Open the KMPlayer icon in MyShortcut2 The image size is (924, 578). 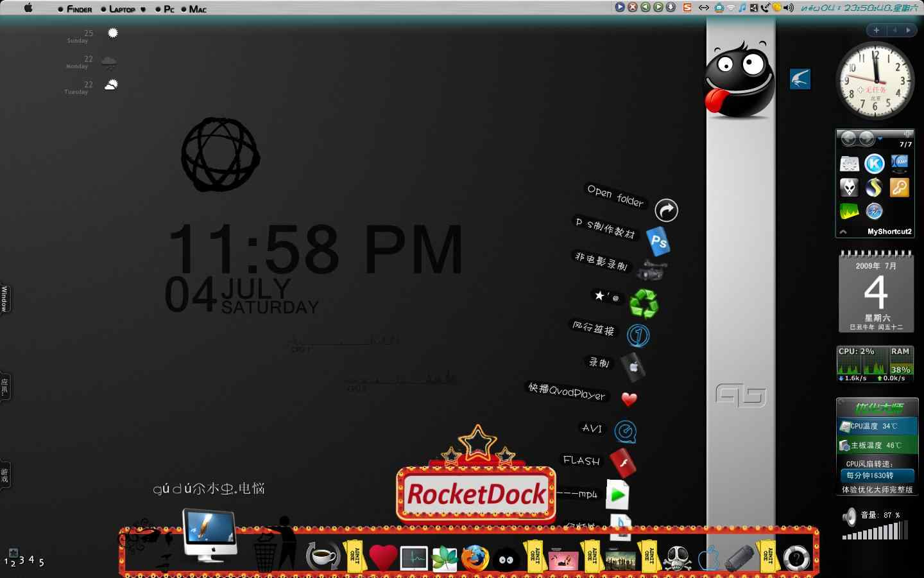click(x=900, y=164)
